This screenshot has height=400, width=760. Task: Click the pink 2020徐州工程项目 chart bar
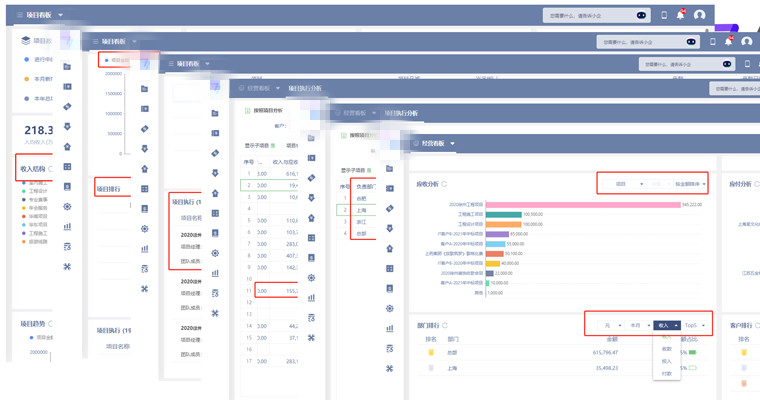point(582,205)
